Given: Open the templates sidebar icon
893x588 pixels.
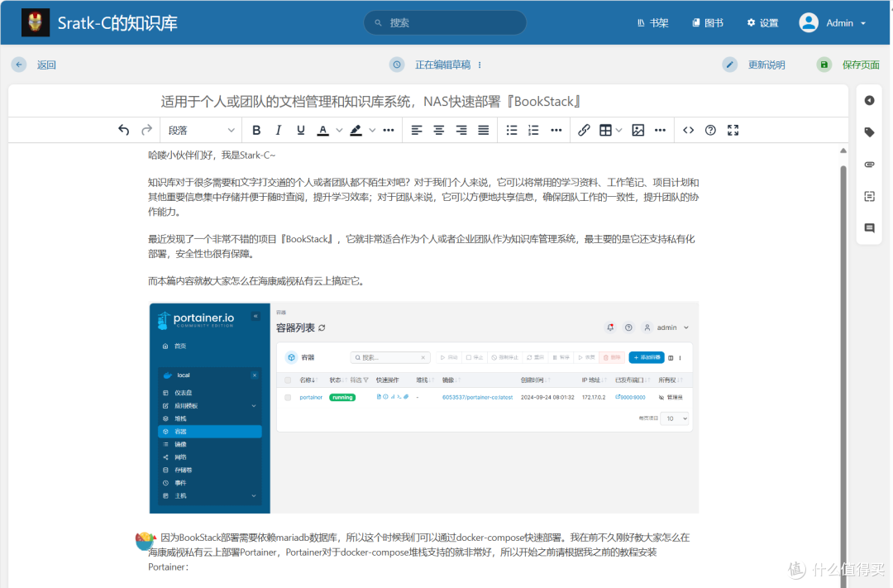Looking at the screenshot, I should pos(869,197).
